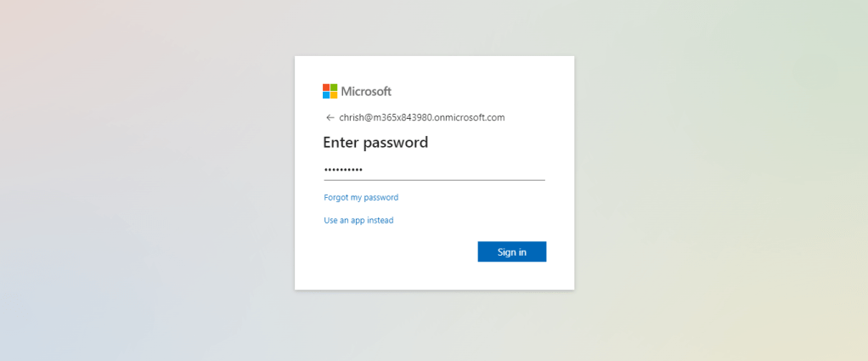The height and width of the screenshot is (361, 868).
Task: Click the Microsoft wordmark text
Action: coord(366,91)
